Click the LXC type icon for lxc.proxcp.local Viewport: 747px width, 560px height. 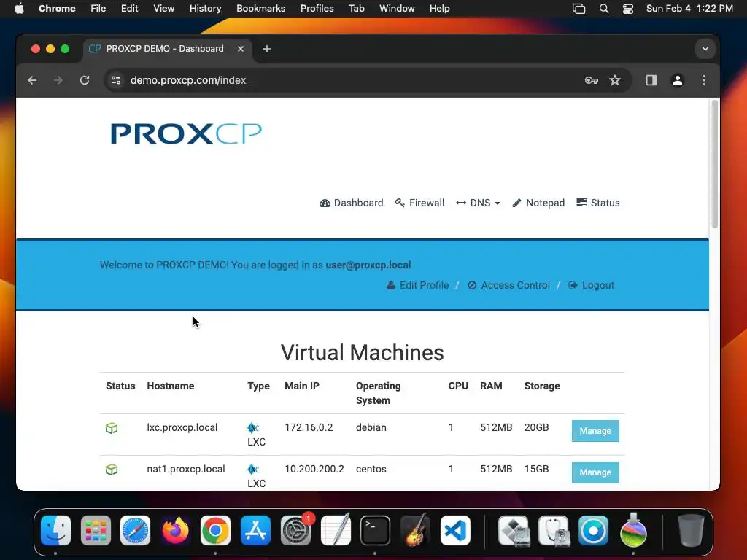[x=253, y=427]
